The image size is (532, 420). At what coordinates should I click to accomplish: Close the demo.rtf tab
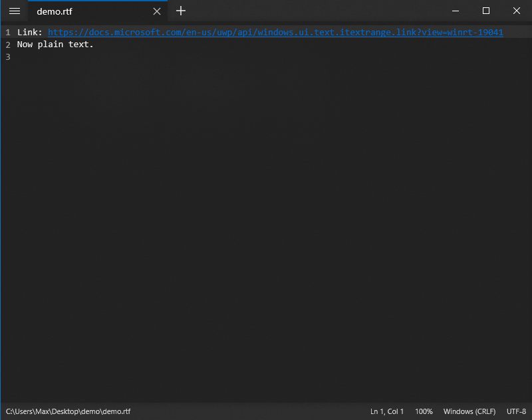[157, 11]
